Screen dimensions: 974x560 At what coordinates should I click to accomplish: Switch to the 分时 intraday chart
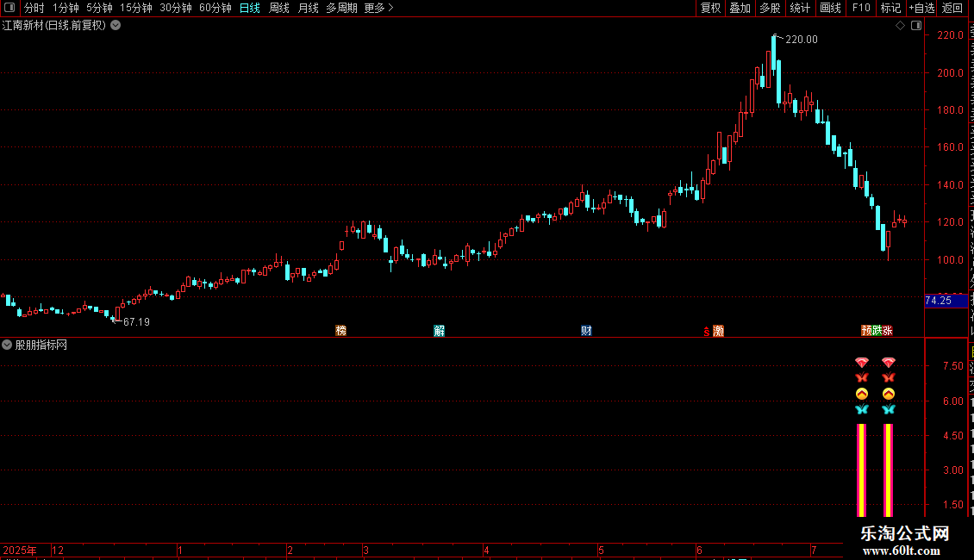pos(34,8)
